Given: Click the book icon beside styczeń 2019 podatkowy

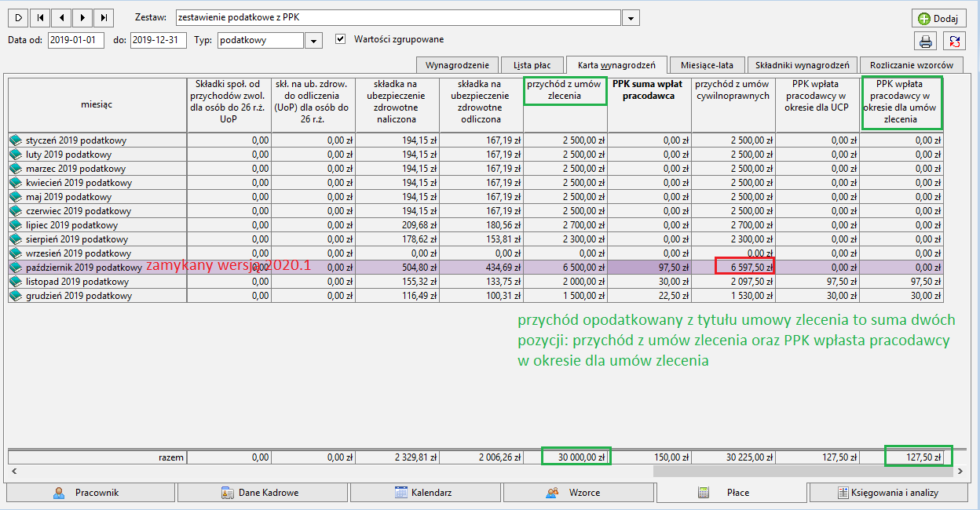Looking at the screenshot, I should (16, 140).
